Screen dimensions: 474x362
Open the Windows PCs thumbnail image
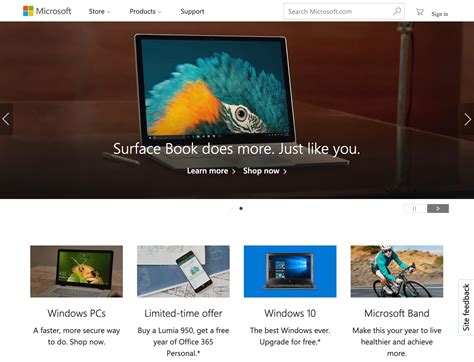point(76,271)
